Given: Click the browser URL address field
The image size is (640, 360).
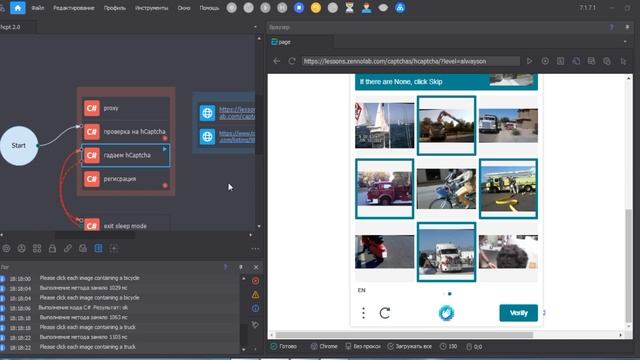Looking at the screenshot, I should coord(411,61).
